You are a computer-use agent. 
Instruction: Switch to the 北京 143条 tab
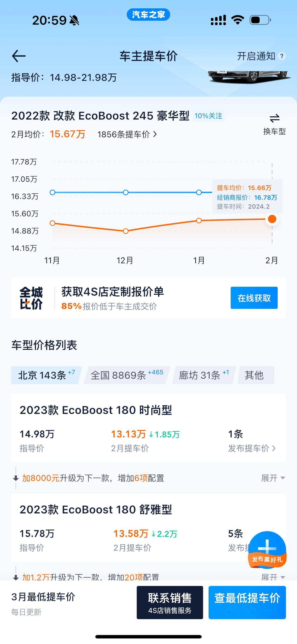(46, 375)
